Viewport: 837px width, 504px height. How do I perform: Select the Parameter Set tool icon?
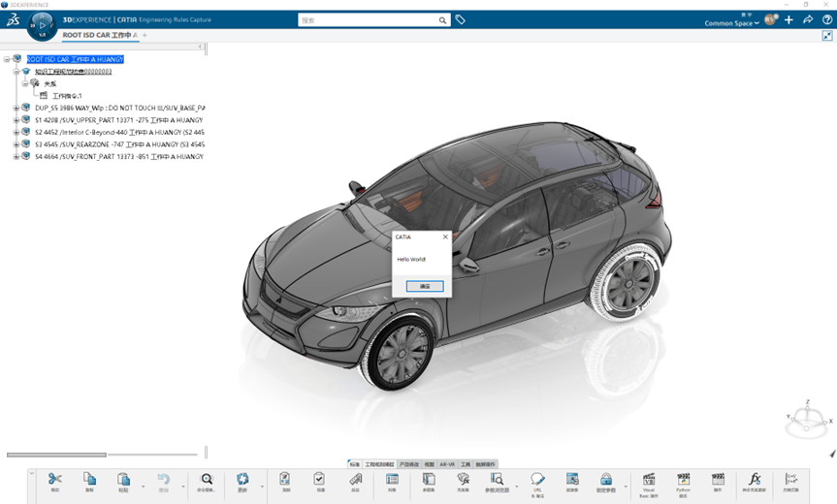coord(429,479)
